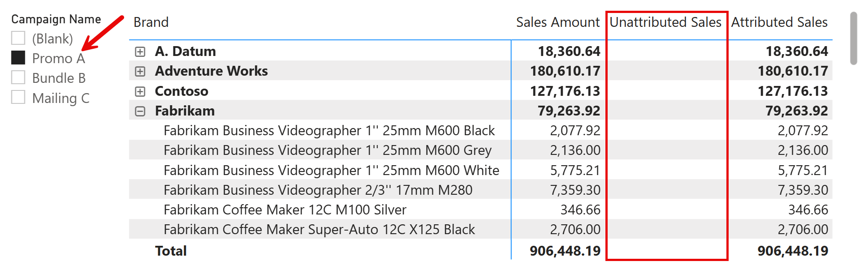Image resolution: width=868 pixels, height=274 pixels.
Task: Select Fabrikam Business Videographer 2/3'' 17mm M280
Action: [x=318, y=190]
